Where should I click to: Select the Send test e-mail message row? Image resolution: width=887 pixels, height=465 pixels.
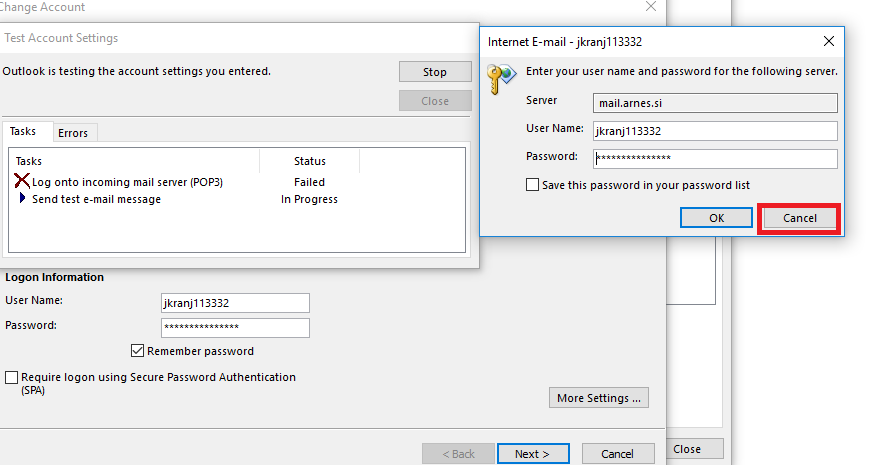[236, 199]
